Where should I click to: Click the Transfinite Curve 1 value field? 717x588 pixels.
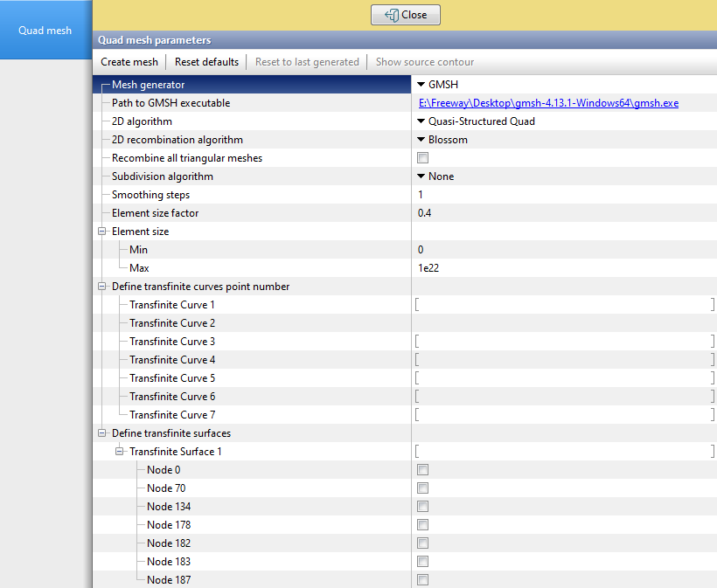click(x=564, y=305)
